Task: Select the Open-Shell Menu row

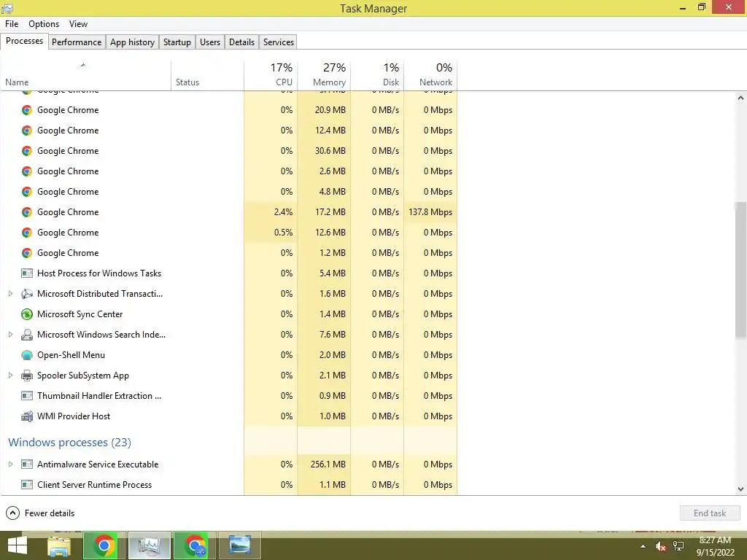Action: [x=228, y=355]
